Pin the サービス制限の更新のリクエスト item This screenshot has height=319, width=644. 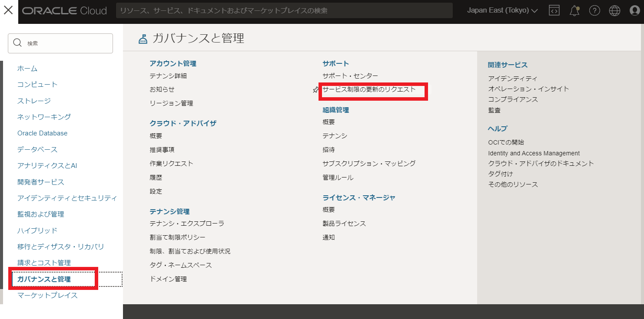[x=316, y=90]
